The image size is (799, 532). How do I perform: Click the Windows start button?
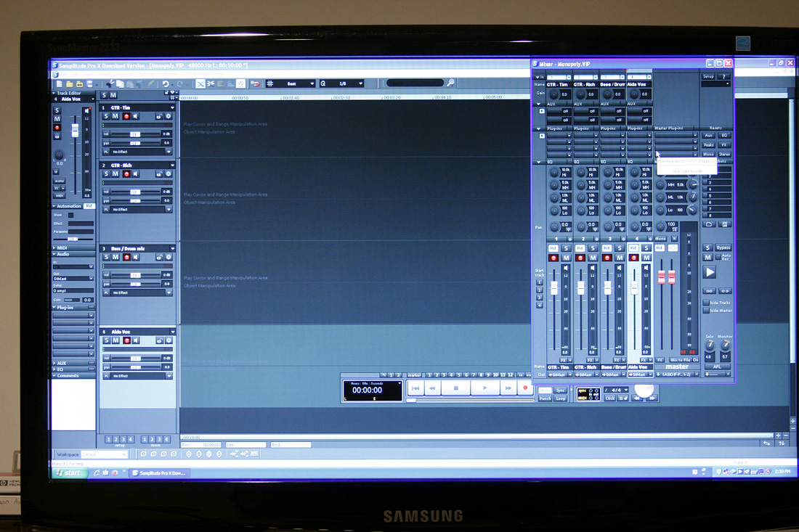click(x=69, y=473)
